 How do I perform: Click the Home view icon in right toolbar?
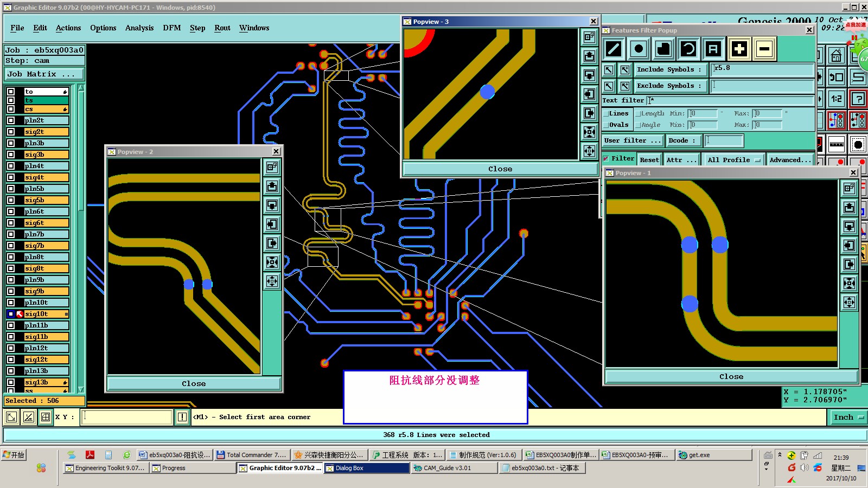coord(836,55)
